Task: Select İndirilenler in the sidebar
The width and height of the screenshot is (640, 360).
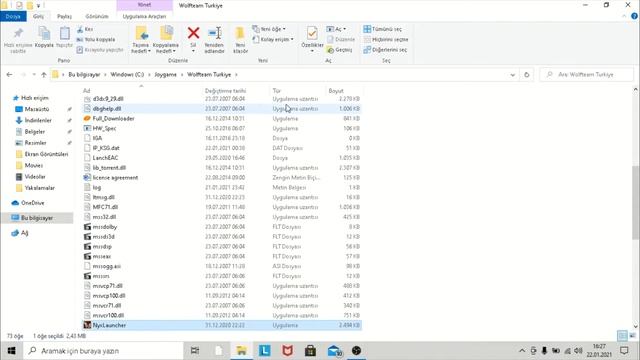Action: [x=38, y=120]
